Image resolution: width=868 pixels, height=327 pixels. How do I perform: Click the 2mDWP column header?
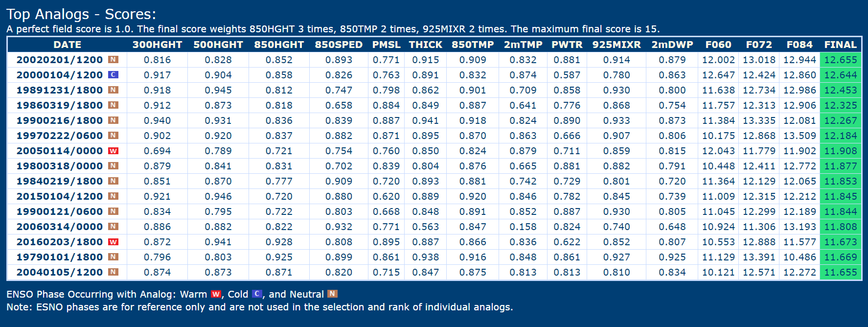672,45
